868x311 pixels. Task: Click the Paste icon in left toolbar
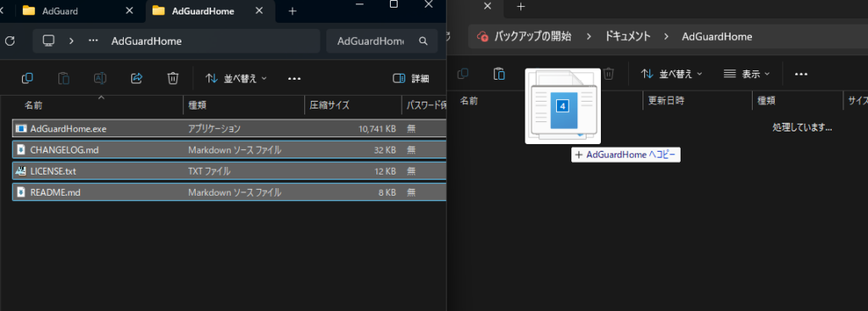click(64, 78)
